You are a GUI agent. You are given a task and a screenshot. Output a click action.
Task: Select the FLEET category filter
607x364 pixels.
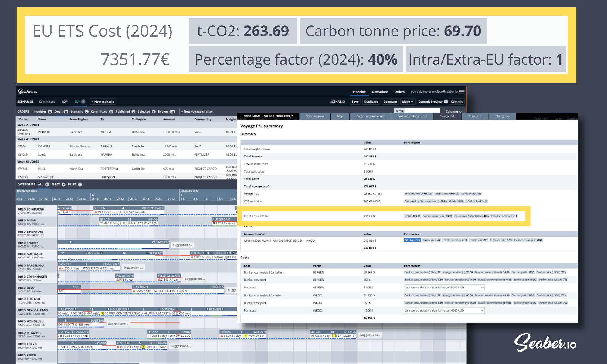56,184
